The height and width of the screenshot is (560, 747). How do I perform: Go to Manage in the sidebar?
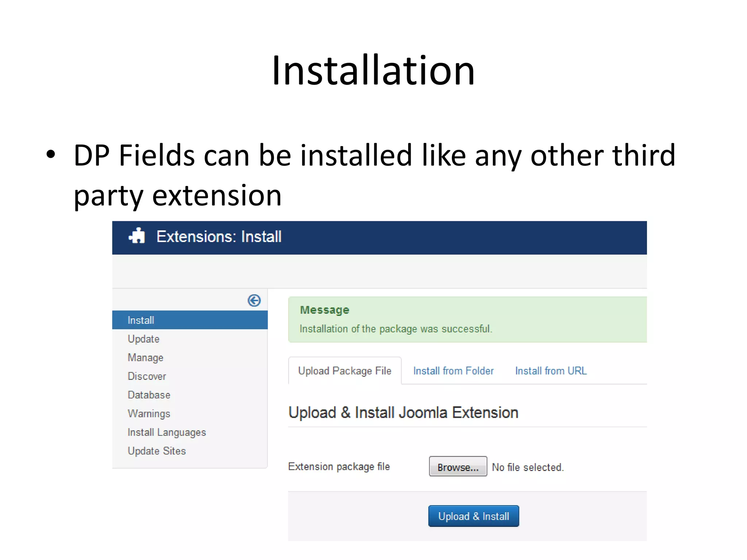point(146,358)
